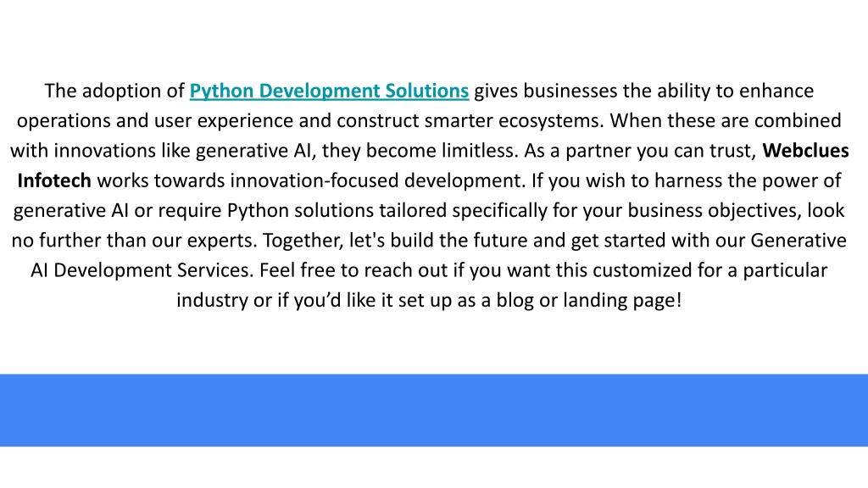Image resolution: width=868 pixels, height=488 pixels.
Task: Click the blue footer banner
Action: point(434,410)
